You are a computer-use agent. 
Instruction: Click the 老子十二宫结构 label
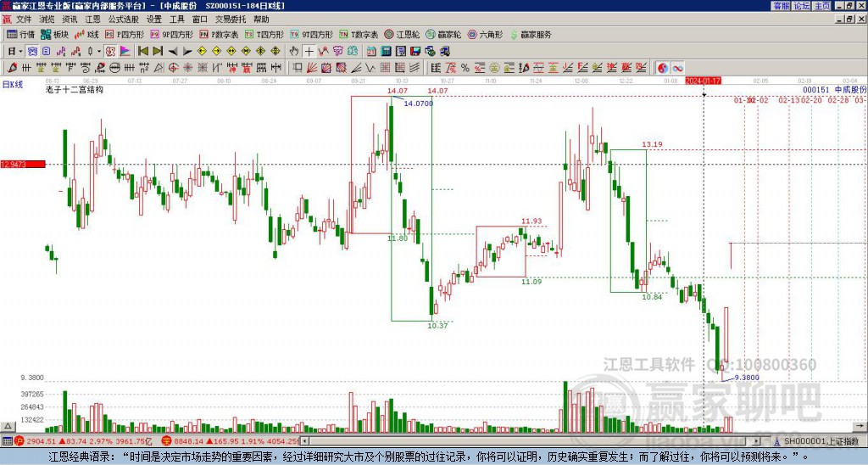point(75,89)
